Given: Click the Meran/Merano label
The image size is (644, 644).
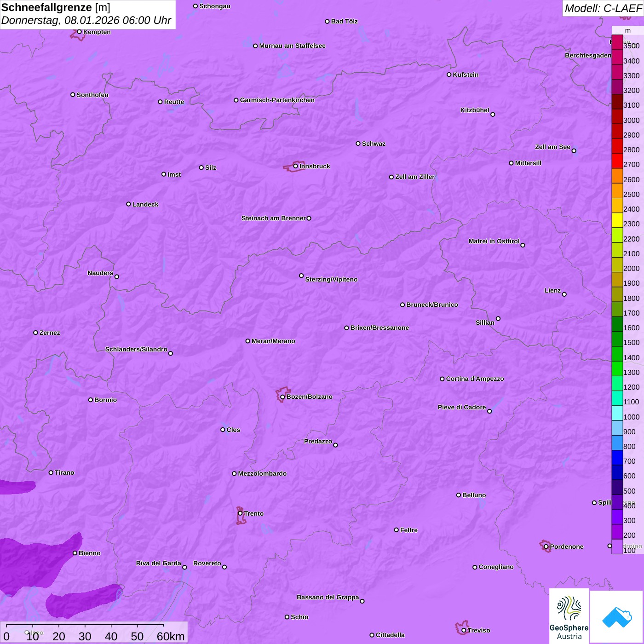Looking at the screenshot, I should [x=274, y=341].
